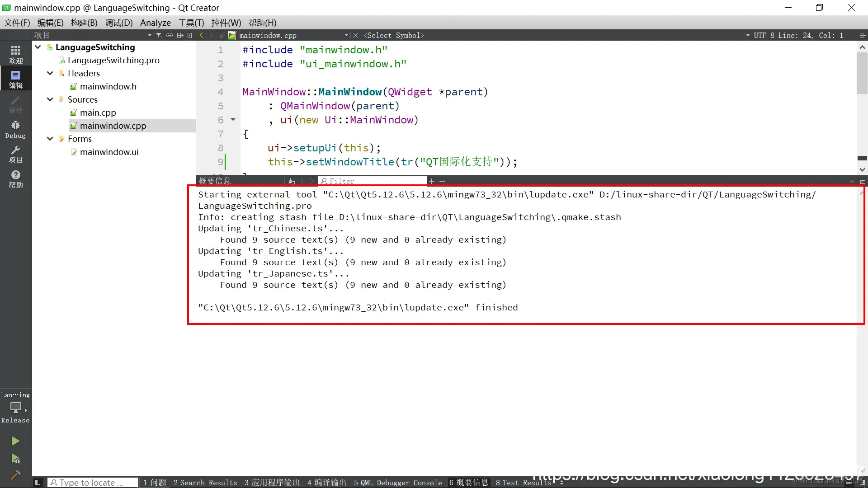Click the close project sidebar panel icon
The width and height of the screenshot is (868, 488).
(190, 35)
